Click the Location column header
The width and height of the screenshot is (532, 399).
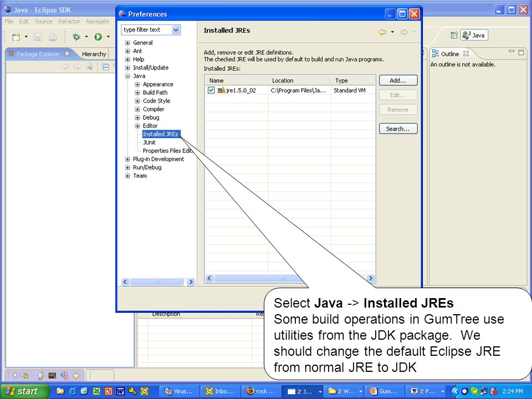pos(299,80)
